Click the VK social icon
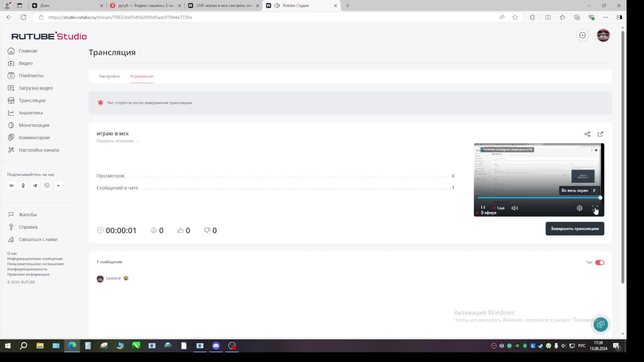644x362 pixels. pos(11,185)
